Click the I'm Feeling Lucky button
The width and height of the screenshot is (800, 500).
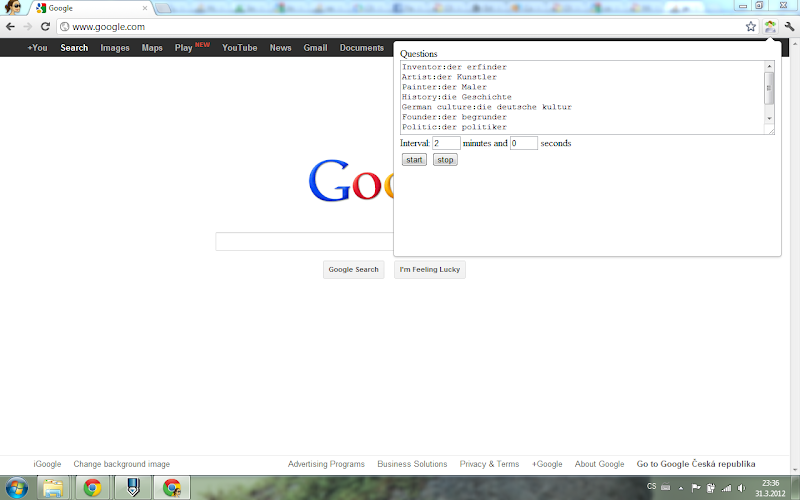click(x=430, y=269)
